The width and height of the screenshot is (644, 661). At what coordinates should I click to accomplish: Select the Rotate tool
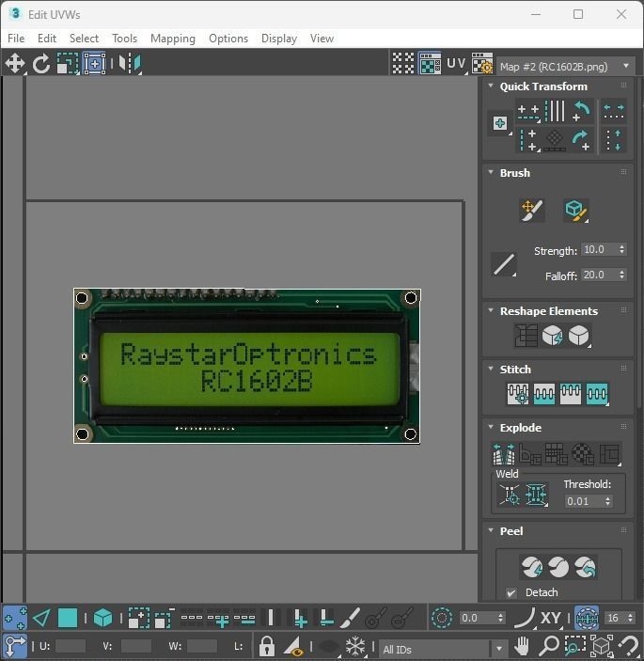click(x=41, y=64)
